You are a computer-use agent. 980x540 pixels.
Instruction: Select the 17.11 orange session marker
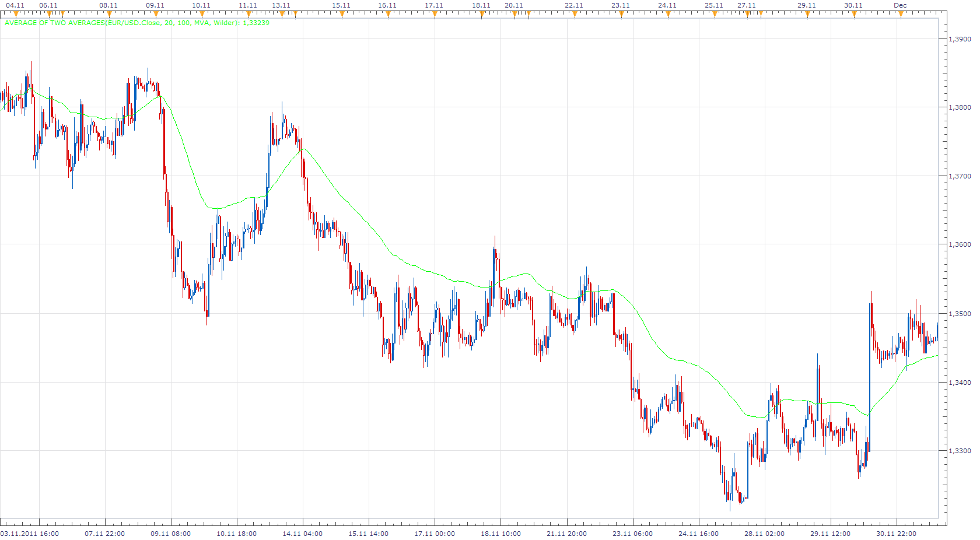click(435, 14)
